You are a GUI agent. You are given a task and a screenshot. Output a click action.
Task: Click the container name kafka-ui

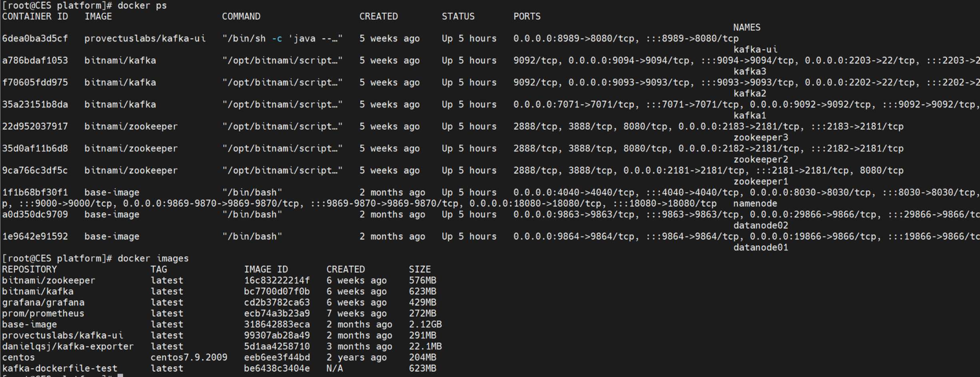pyautogui.click(x=755, y=50)
